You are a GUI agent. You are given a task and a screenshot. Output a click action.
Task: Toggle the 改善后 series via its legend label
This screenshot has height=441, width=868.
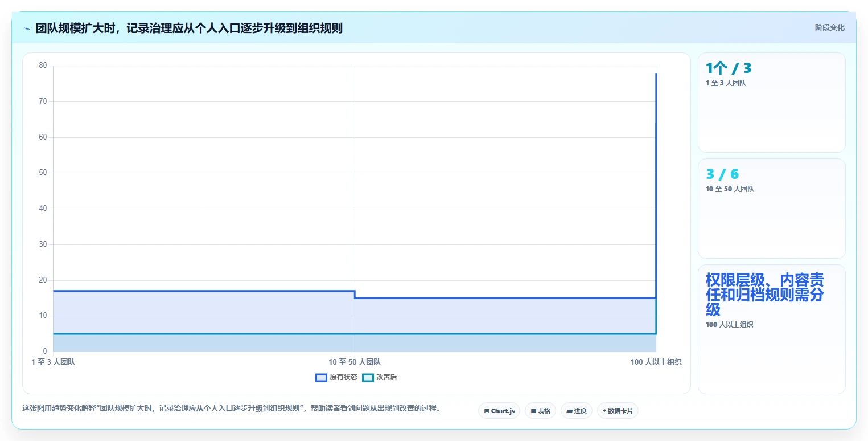(386, 377)
